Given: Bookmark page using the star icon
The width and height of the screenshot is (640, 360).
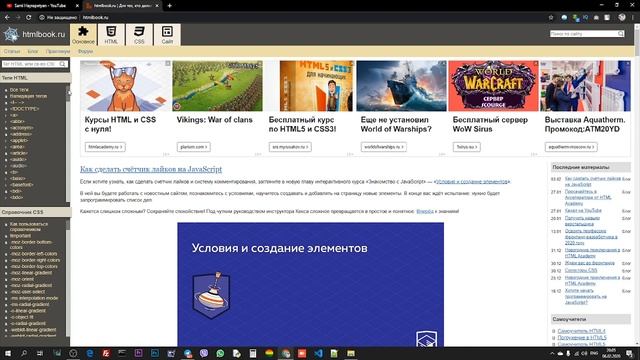Looking at the screenshot, I should [x=551, y=17].
